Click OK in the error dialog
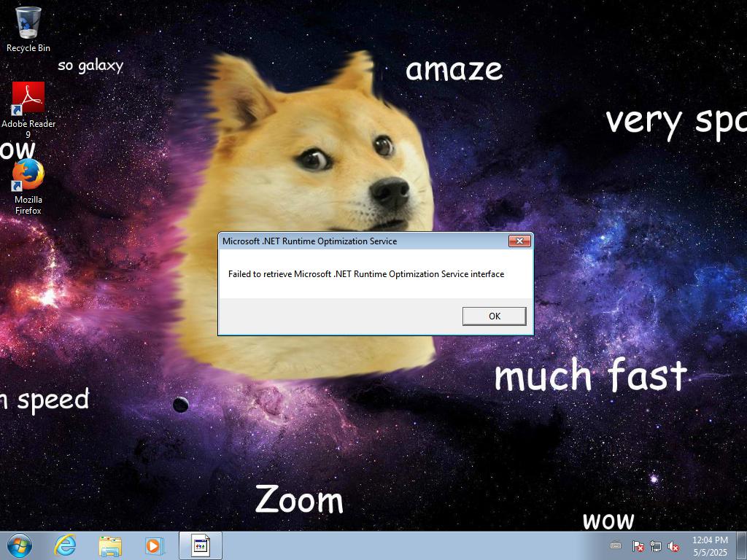The height and width of the screenshot is (560, 747). 494,316
